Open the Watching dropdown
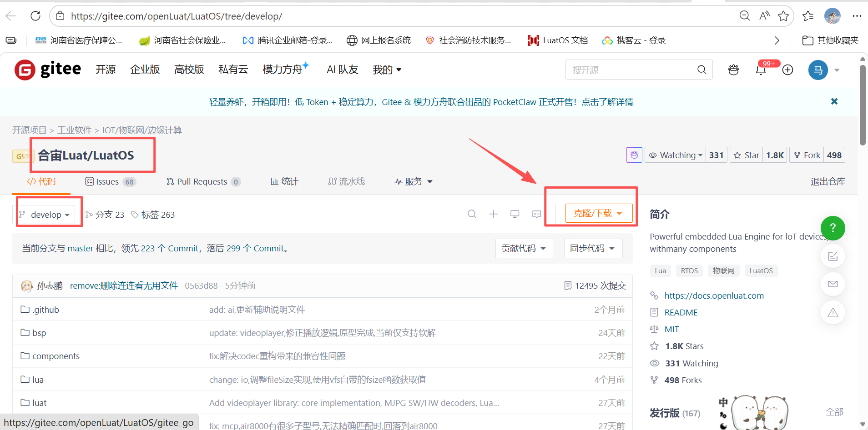Viewport: 868px width, 430px height. (676, 155)
